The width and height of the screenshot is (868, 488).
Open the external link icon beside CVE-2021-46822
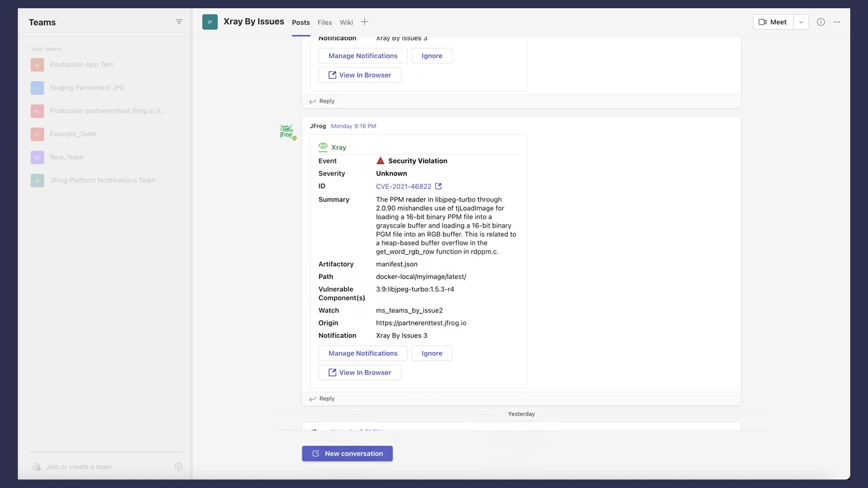coord(438,186)
